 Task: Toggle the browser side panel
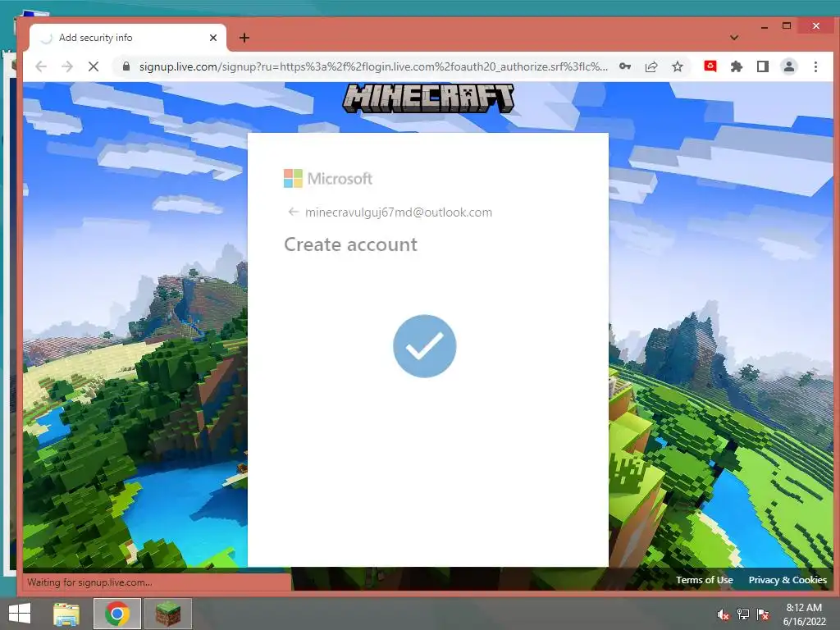click(x=763, y=66)
